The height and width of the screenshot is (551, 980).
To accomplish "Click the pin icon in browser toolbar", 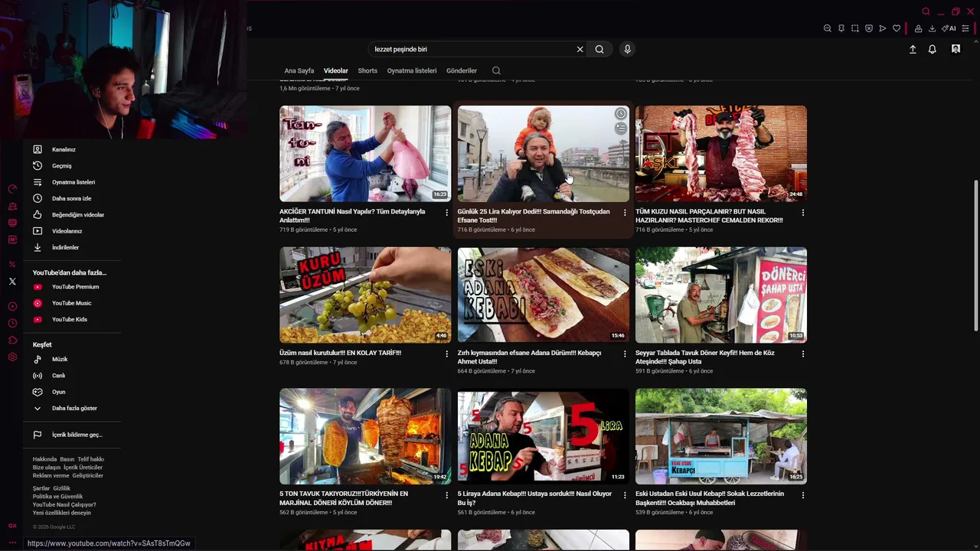I will tap(841, 28).
